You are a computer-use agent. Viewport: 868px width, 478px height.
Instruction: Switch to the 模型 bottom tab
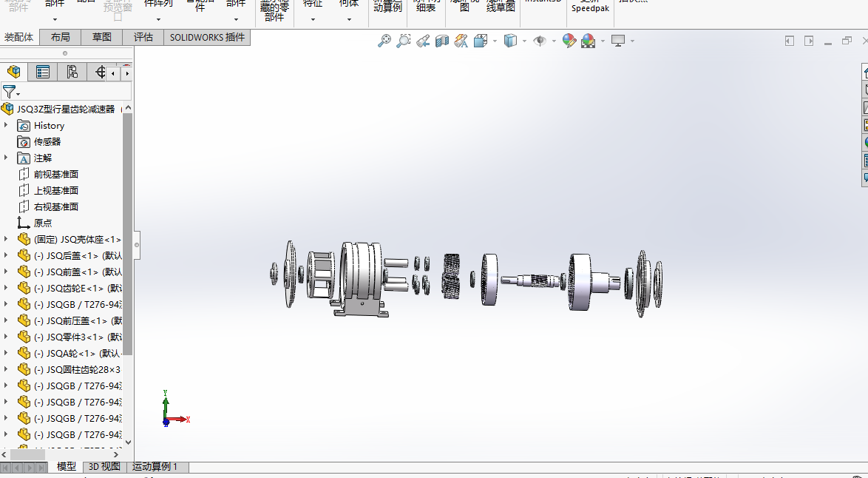coord(67,467)
